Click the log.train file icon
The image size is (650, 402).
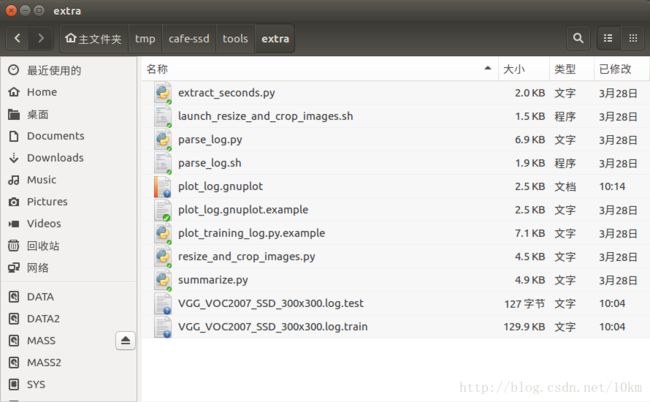163,327
